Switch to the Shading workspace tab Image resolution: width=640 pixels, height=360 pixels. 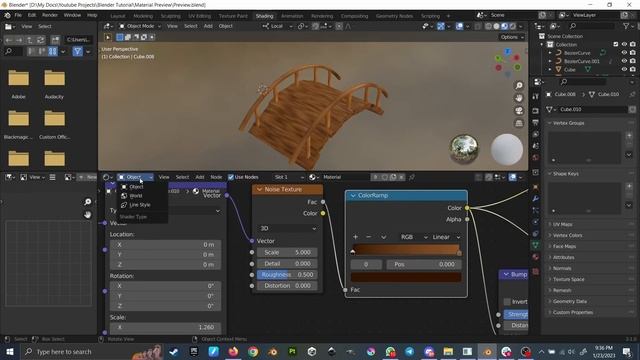(264, 16)
